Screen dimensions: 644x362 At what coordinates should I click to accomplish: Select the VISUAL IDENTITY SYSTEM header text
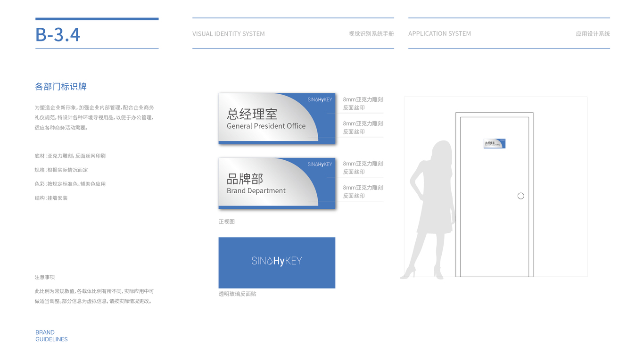coord(229,34)
